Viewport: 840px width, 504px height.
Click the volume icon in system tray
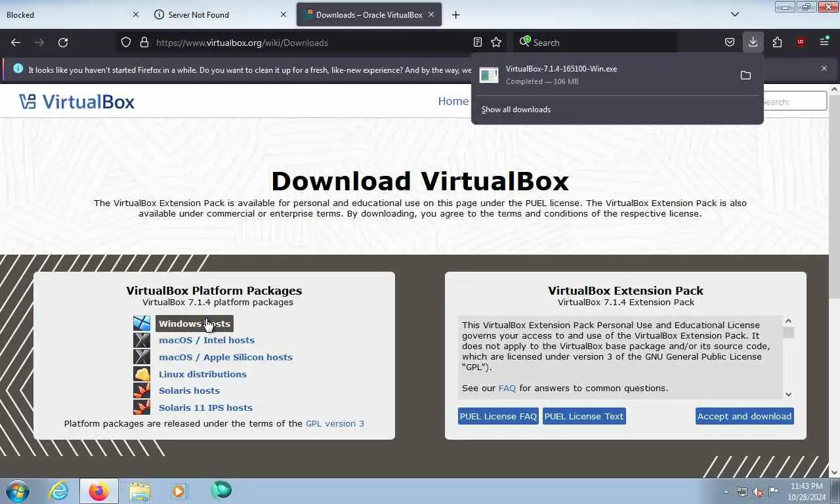click(x=758, y=492)
